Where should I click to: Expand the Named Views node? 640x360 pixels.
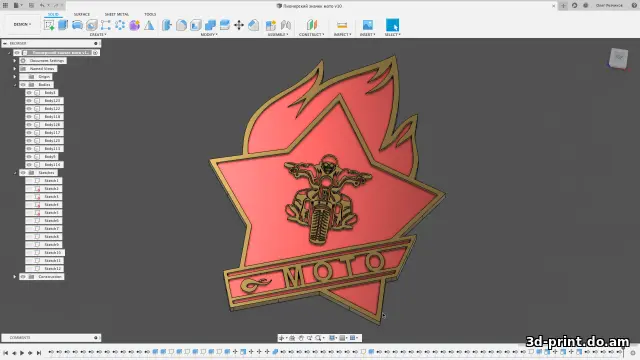(15, 69)
